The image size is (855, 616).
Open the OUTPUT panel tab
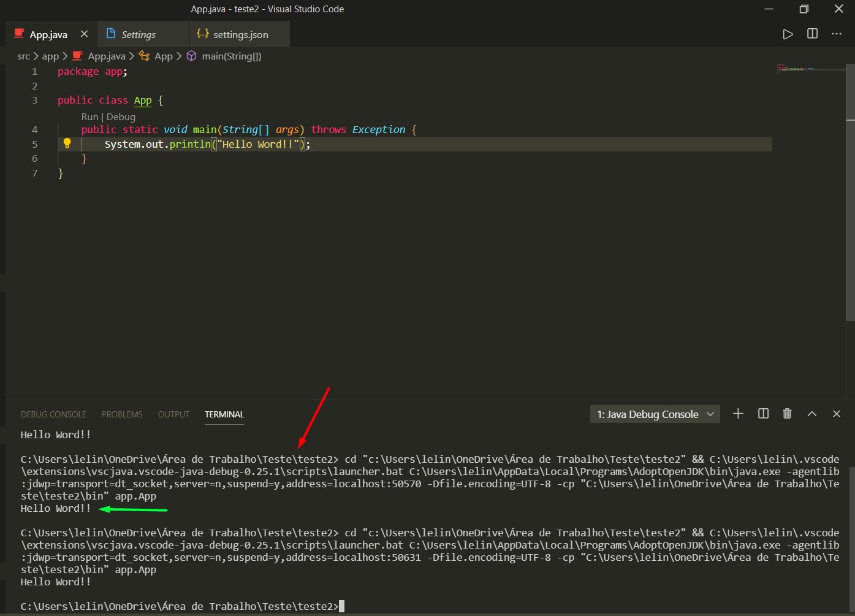click(x=173, y=414)
